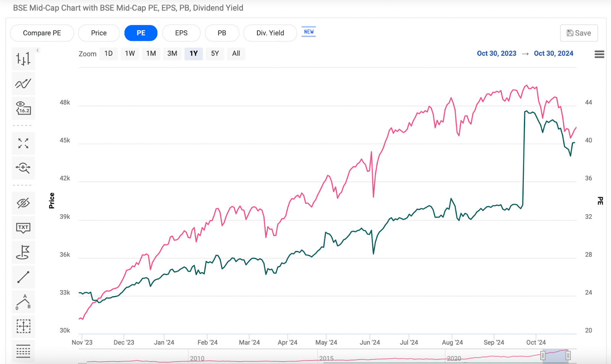Screen dimensions: 611x364
Task: Select the PE tab
Action: pos(141,33)
